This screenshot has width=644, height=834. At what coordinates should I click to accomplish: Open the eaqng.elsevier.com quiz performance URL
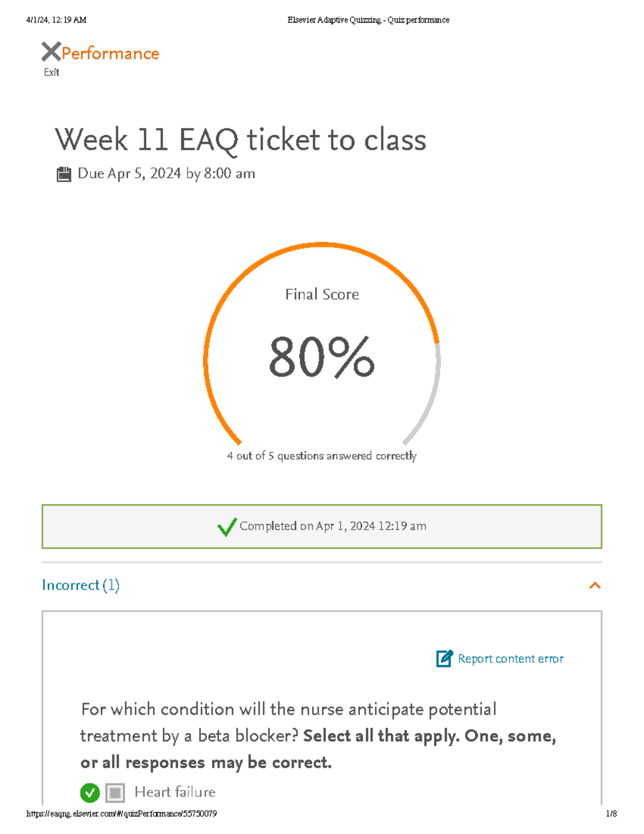(121, 813)
